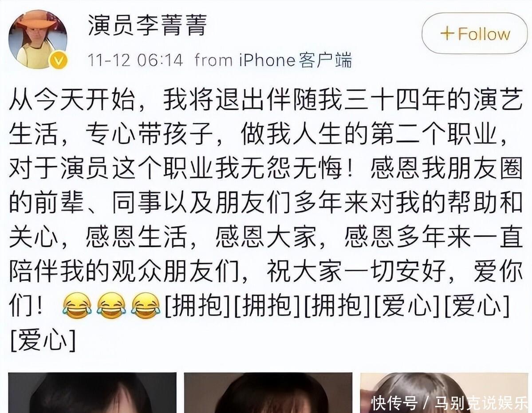Select the second [拥抱] emoticon tag
The width and height of the screenshot is (532, 413).
[x=268, y=306]
